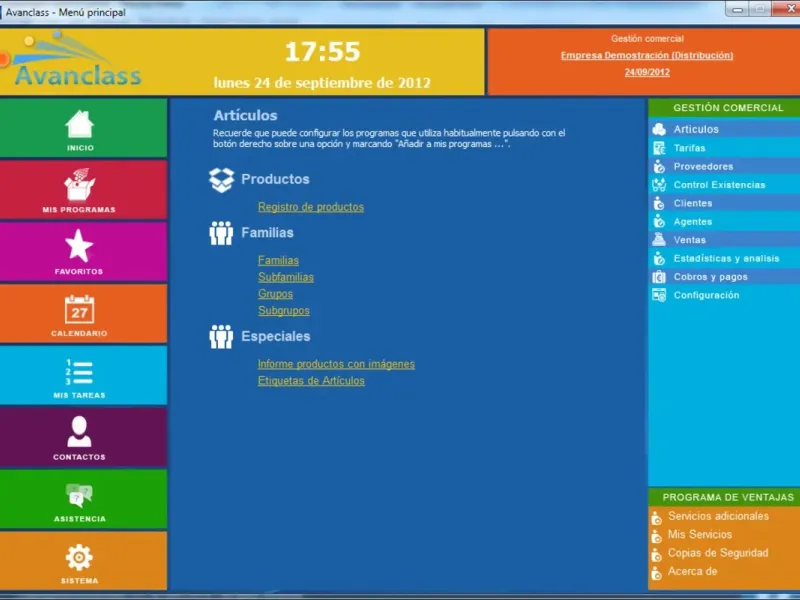
Task: Click the date text lunes 24 de septiembre
Action: [x=322, y=83]
